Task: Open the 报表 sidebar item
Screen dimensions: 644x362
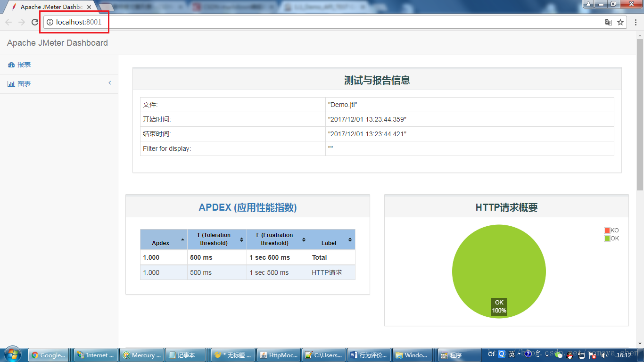Action: tap(59, 65)
